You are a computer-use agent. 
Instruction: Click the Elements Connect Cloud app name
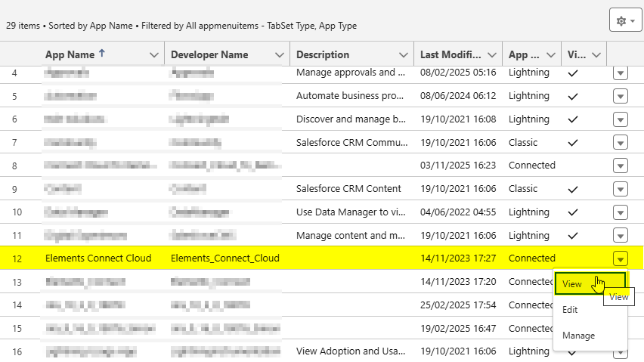98,258
